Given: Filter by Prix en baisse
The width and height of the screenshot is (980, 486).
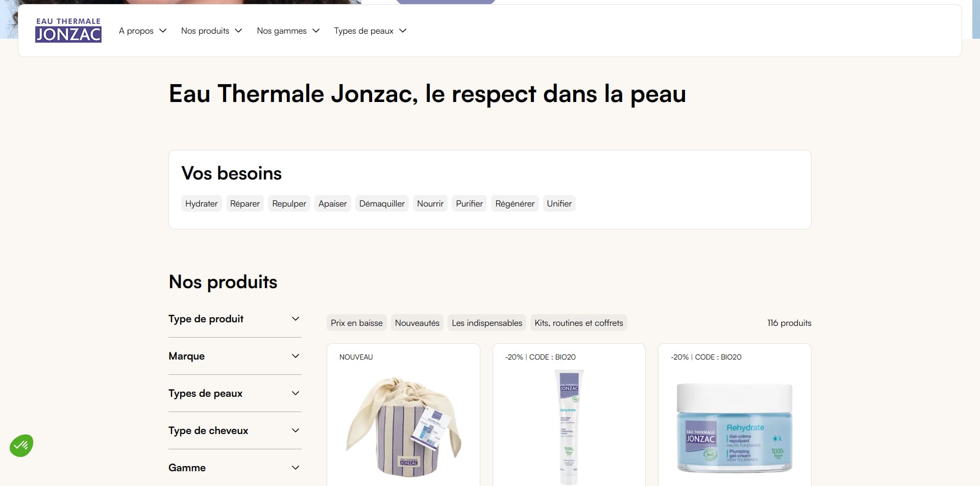Looking at the screenshot, I should coord(357,323).
